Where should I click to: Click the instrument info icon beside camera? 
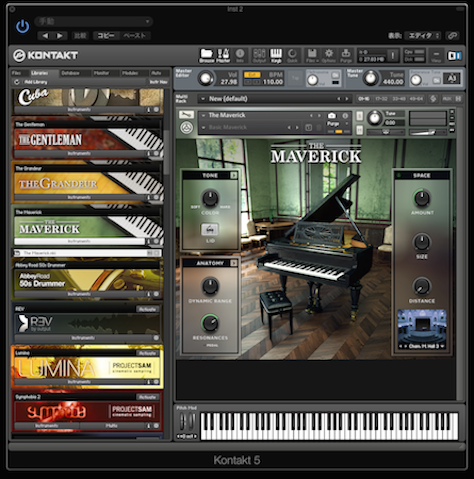click(x=345, y=116)
